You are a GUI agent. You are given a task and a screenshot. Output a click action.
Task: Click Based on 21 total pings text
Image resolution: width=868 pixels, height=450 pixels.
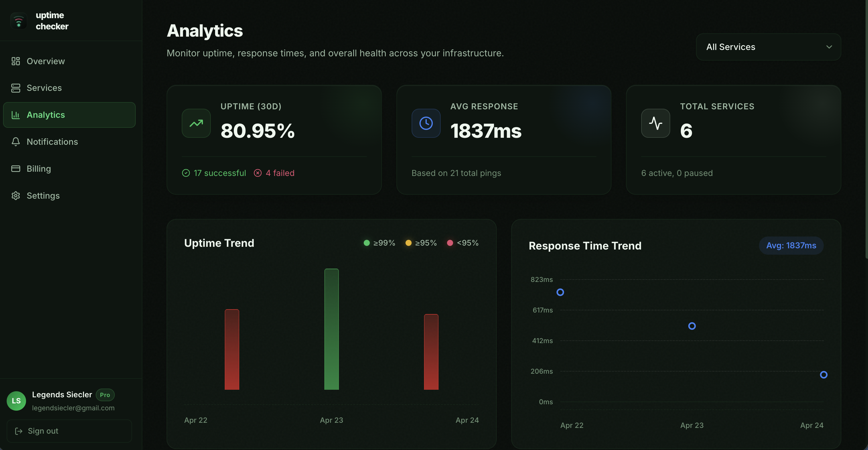click(456, 173)
